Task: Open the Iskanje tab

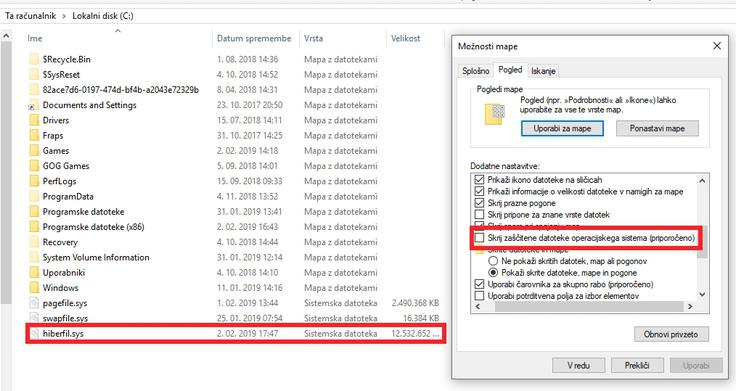Action: [544, 71]
